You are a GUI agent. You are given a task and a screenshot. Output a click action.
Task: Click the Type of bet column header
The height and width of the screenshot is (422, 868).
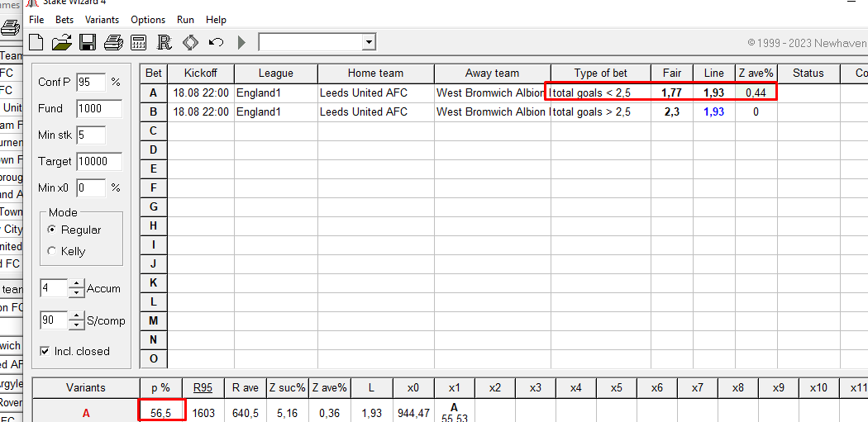pyautogui.click(x=601, y=73)
